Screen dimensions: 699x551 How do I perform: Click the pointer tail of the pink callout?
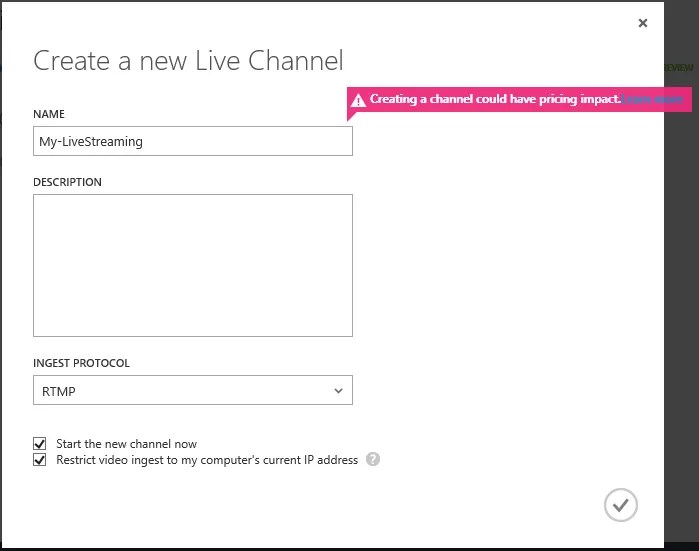point(351,116)
